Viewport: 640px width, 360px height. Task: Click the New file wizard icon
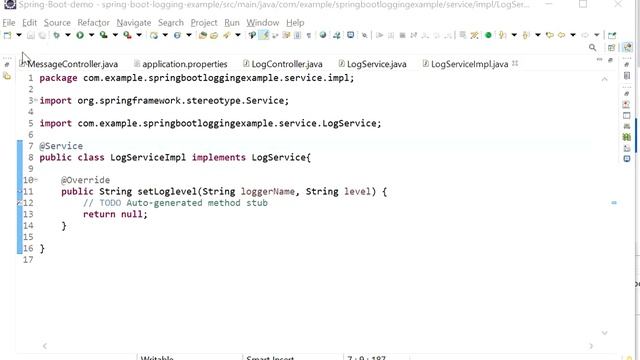7,36
